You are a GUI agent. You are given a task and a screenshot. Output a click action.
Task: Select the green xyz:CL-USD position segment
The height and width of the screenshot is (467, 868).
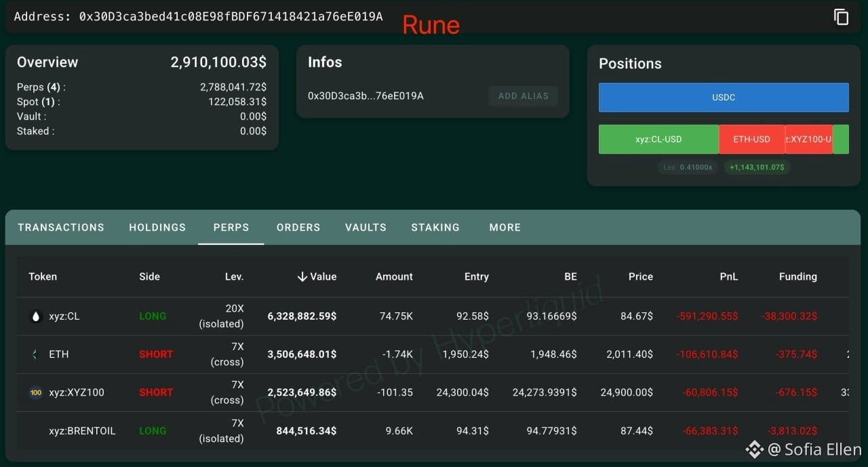(x=658, y=139)
